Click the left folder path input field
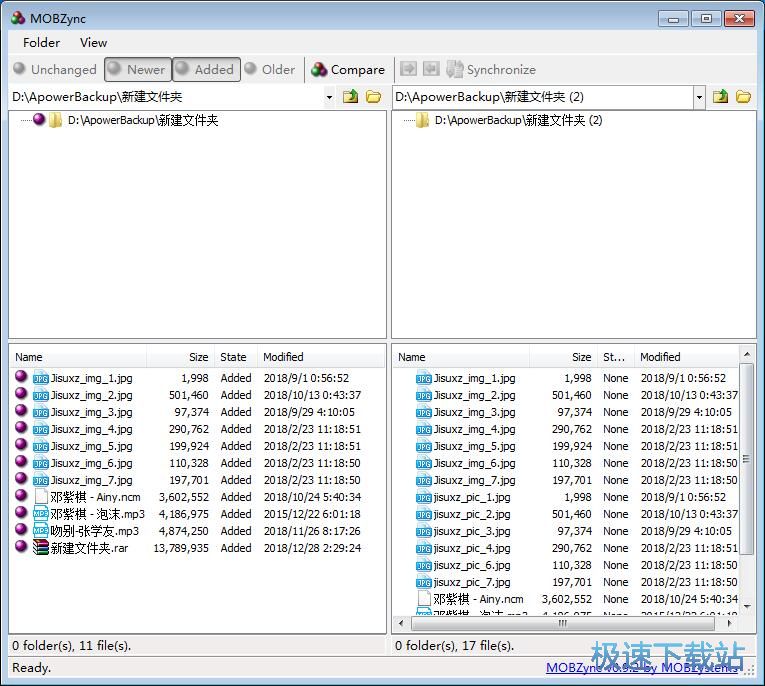This screenshot has height=686, width=765. 167,97
